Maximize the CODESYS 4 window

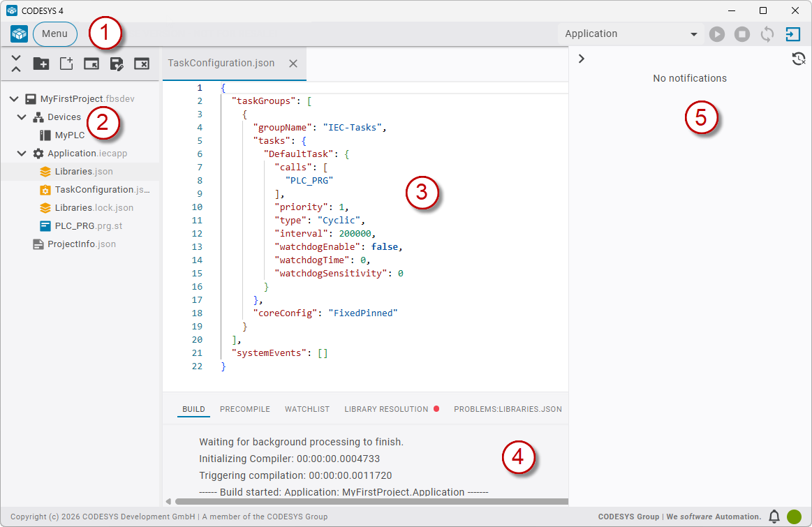763,11
